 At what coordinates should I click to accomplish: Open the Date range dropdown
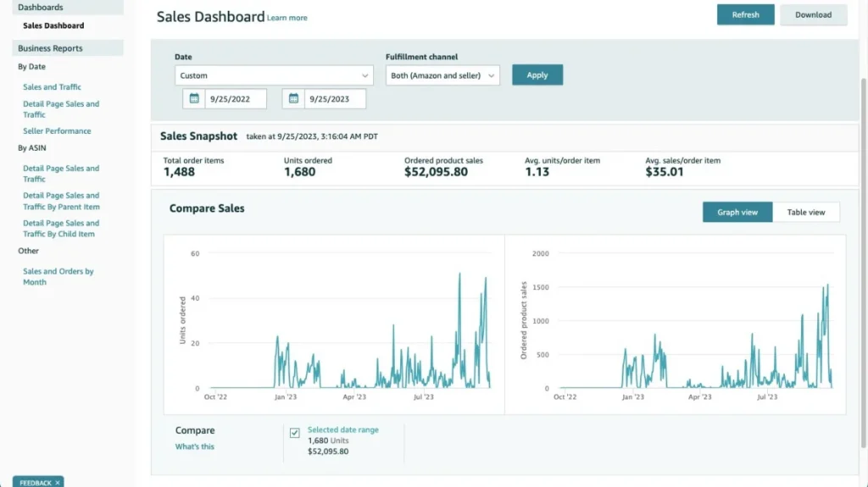pos(274,75)
